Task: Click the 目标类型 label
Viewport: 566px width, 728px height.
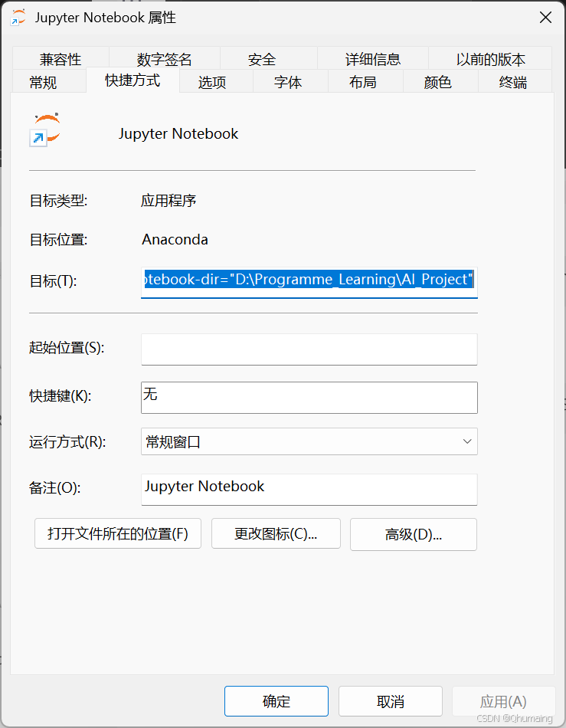Action: [x=58, y=201]
